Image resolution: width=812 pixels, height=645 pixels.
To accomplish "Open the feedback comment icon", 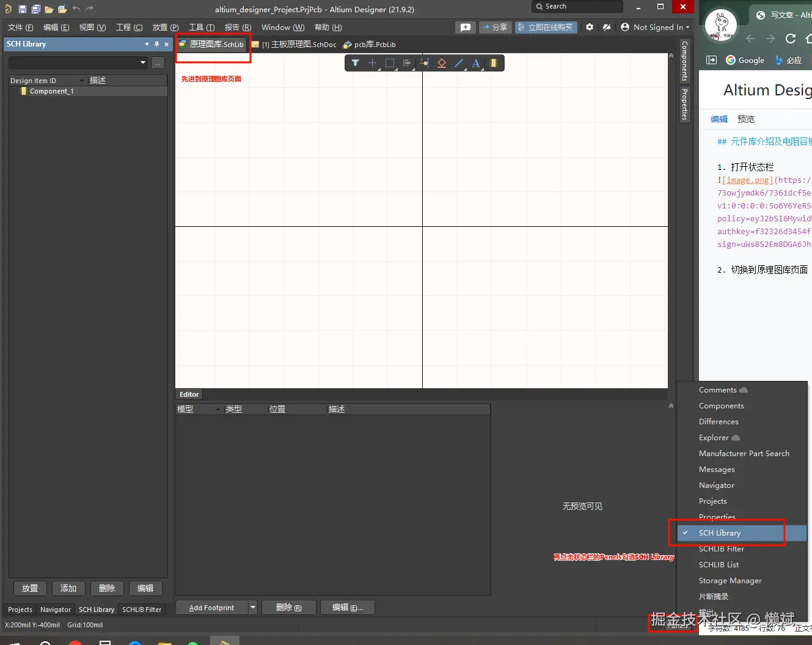I will [x=465, y=28].
